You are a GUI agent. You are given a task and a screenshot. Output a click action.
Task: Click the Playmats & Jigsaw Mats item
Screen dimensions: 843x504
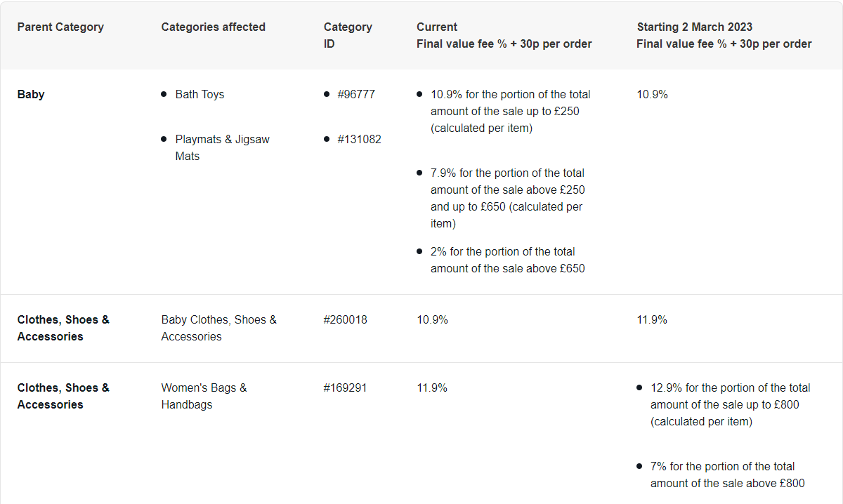tap(222, 147)
